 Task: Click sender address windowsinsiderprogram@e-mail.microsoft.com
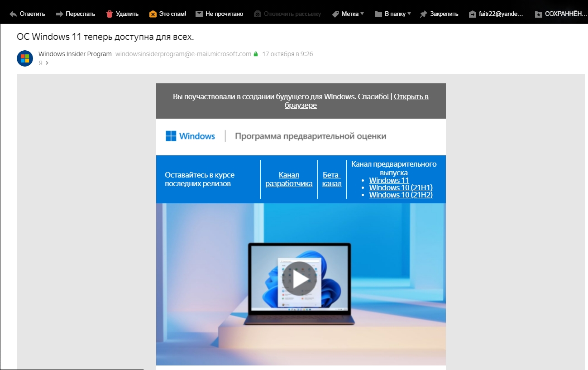coord(183,54)
